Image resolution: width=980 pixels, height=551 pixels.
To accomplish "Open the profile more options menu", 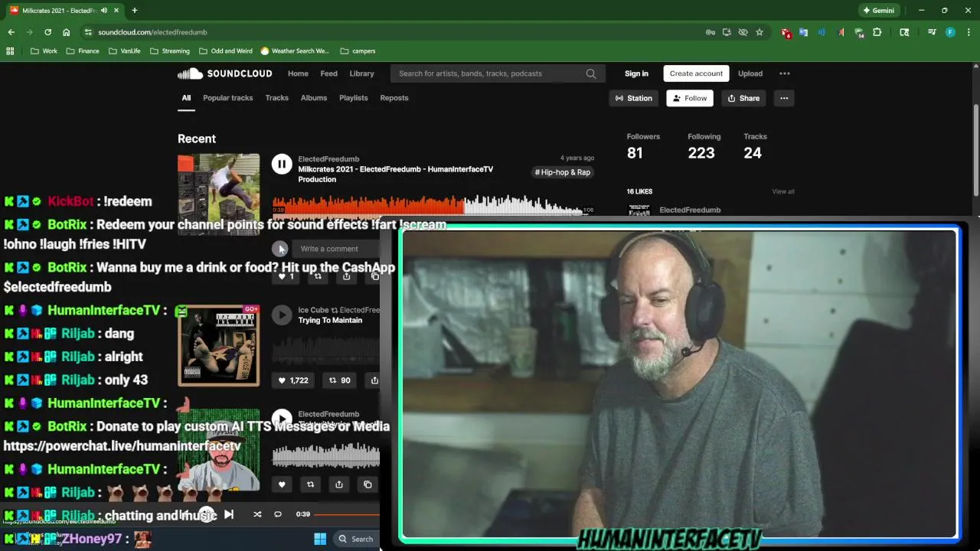I will tap(783, 98).
